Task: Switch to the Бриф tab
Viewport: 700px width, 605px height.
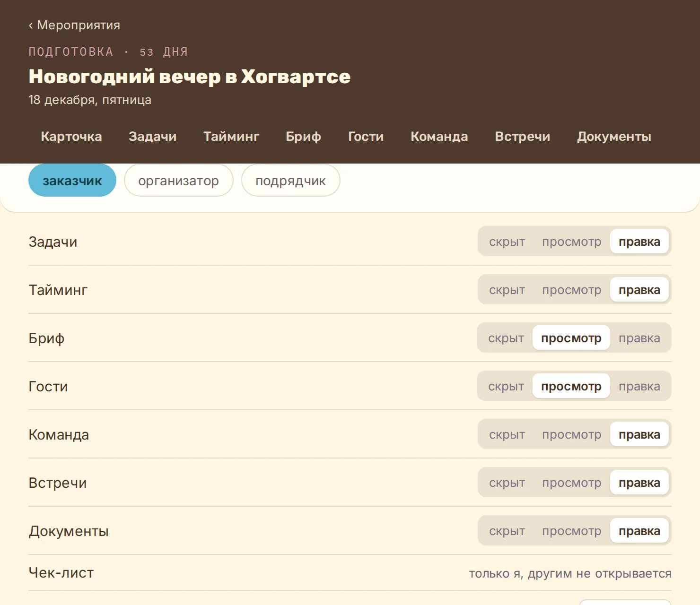Action: click(304, 137)
